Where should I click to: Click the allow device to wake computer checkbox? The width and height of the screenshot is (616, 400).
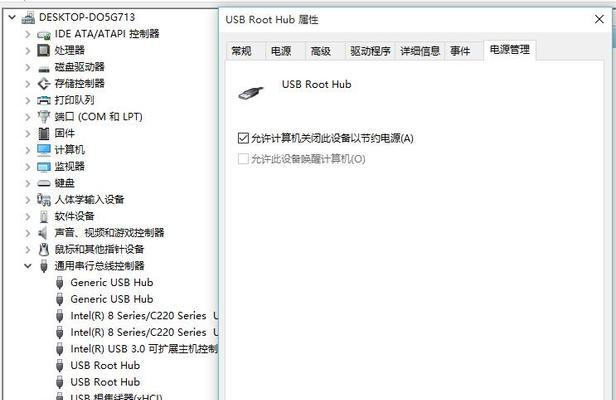click(x=243, y=159)
